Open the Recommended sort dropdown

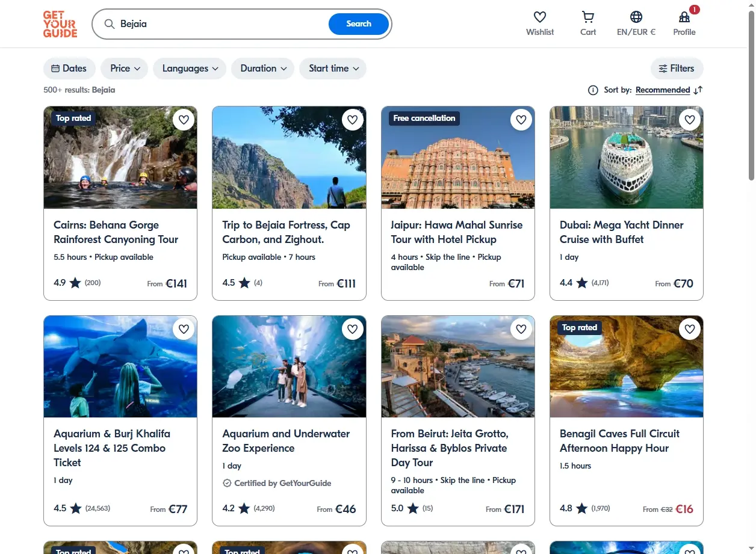coord(663,90)
